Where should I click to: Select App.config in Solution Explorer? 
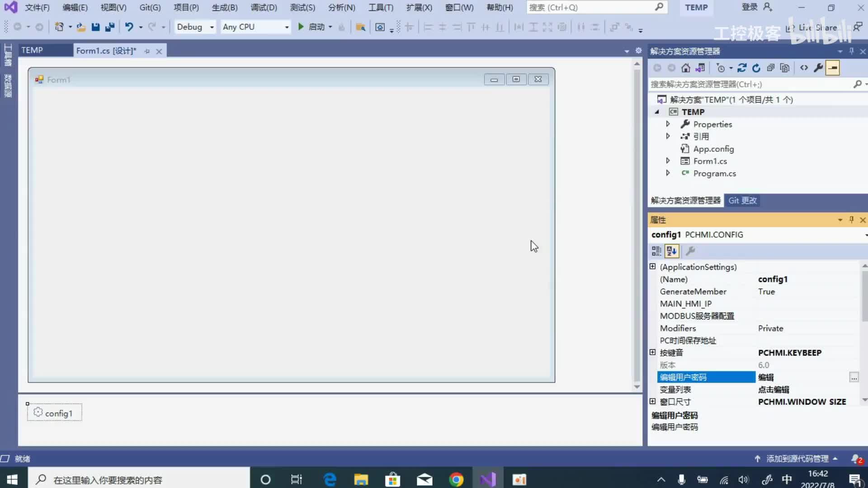click(x=713, y=149)
